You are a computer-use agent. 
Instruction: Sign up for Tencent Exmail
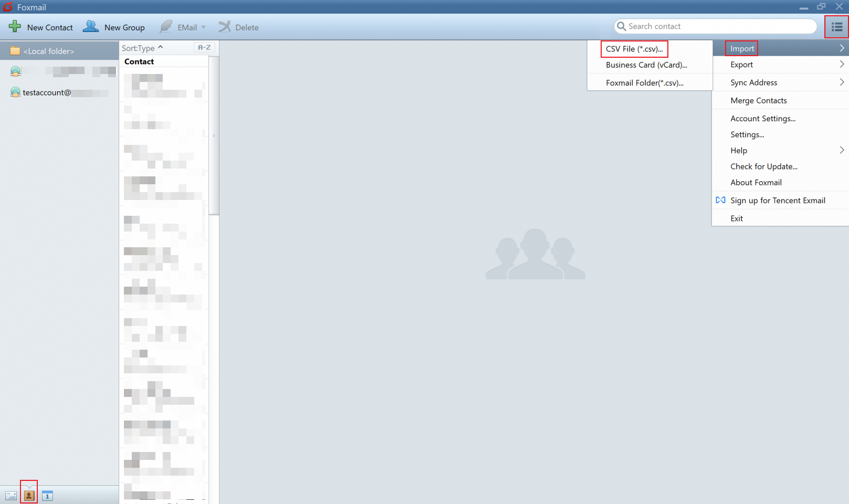(778, 200)
